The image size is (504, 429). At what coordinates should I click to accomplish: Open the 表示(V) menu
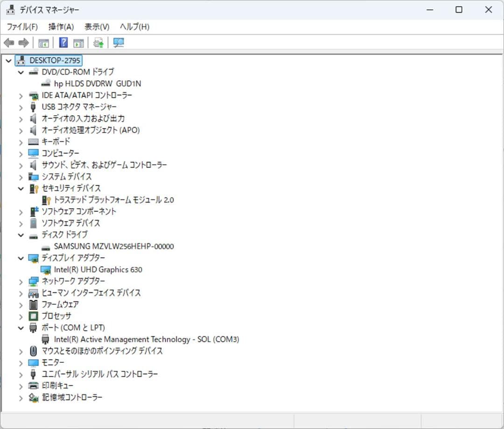(x=96, y=27)
